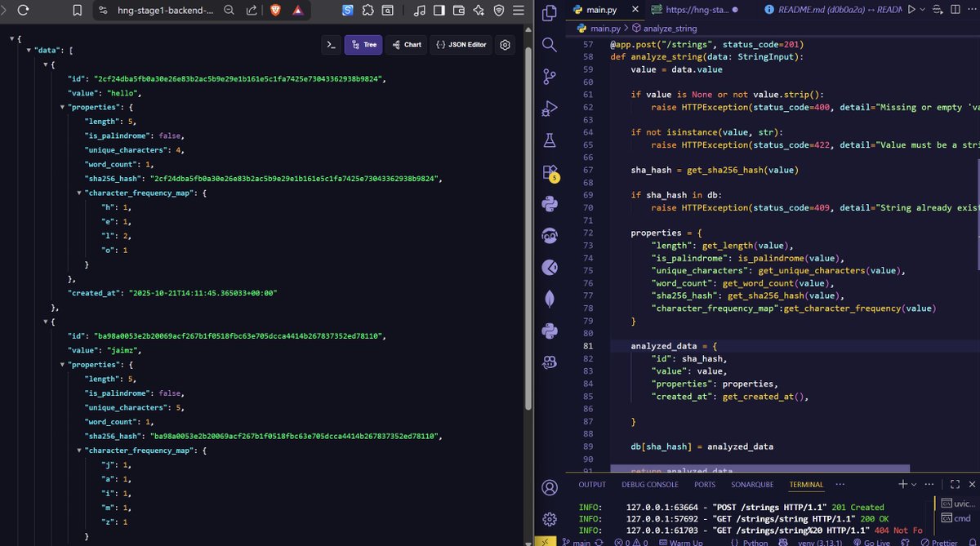Click errors and warnings count in status bar
This screenshot has width=980, height=546.
tap(630, 542)
